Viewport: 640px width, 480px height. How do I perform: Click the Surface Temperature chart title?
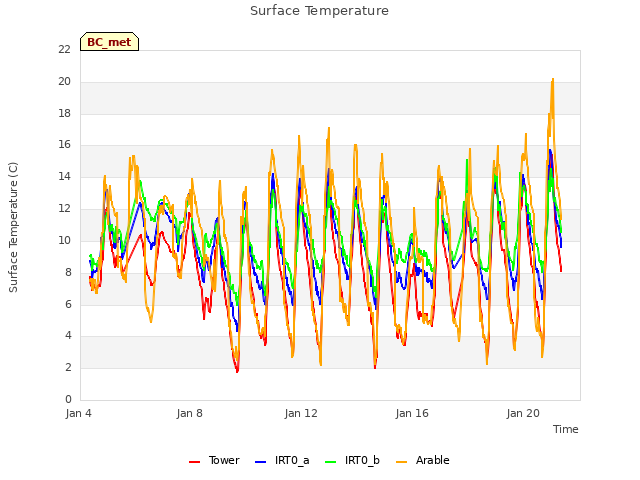click(319, 11)
